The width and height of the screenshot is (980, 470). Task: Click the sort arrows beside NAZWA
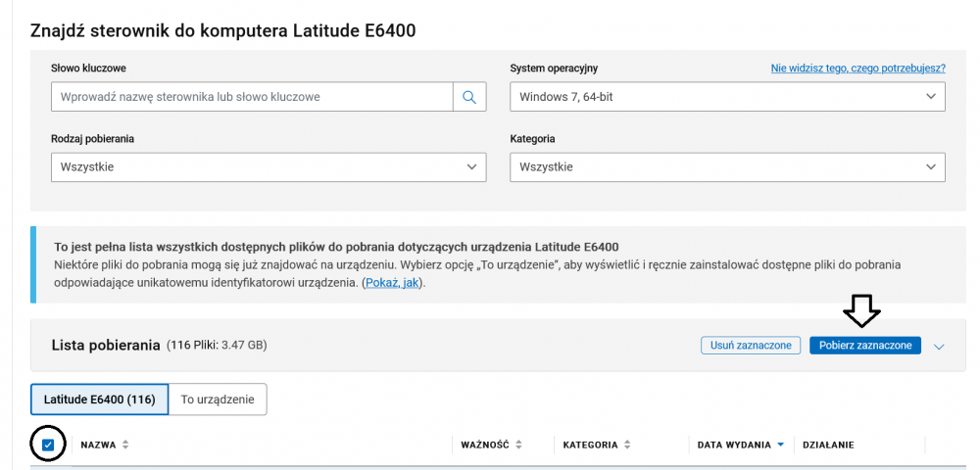(x=125, y=445)
